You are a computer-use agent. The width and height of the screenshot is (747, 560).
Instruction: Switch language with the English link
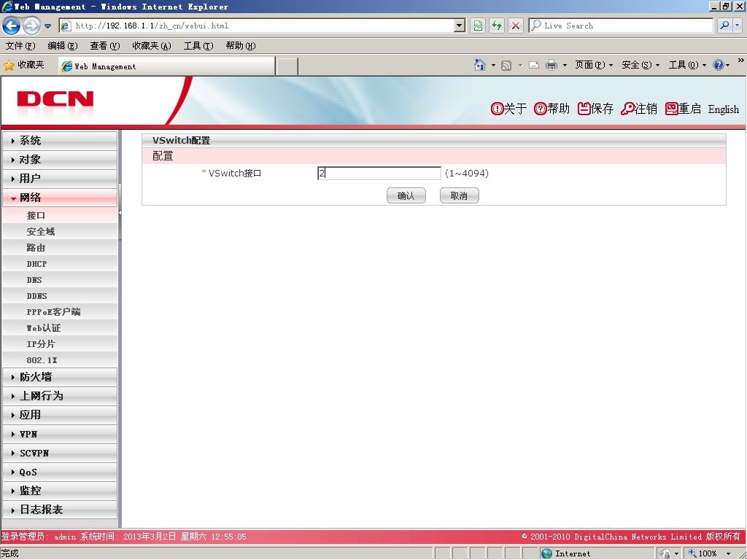pyautogui.click(x=723, y=109)
